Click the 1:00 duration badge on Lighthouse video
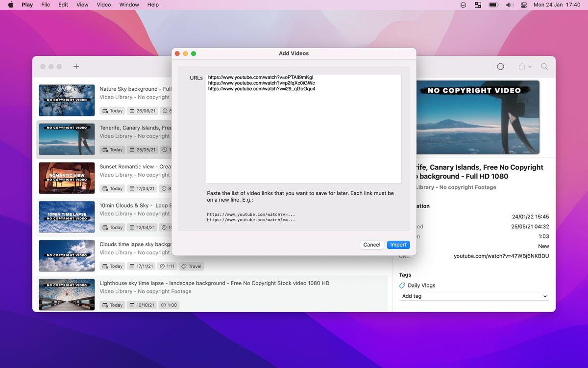588x368 pixels. click(169, 305)
